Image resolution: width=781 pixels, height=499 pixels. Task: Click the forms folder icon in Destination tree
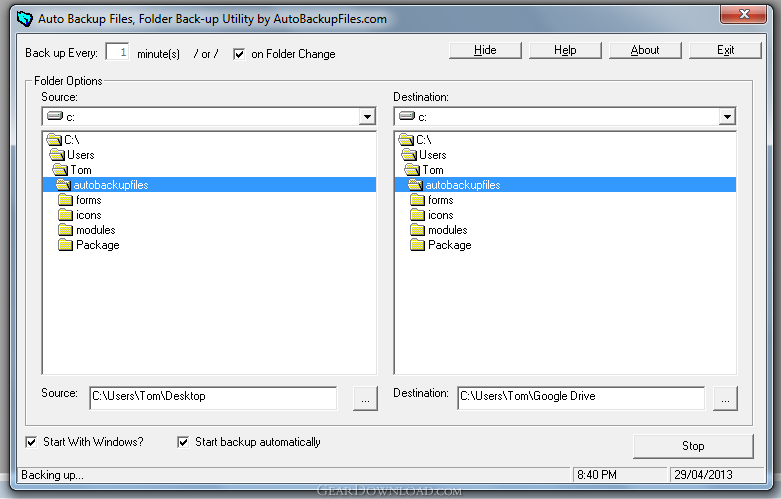[417, 200]
